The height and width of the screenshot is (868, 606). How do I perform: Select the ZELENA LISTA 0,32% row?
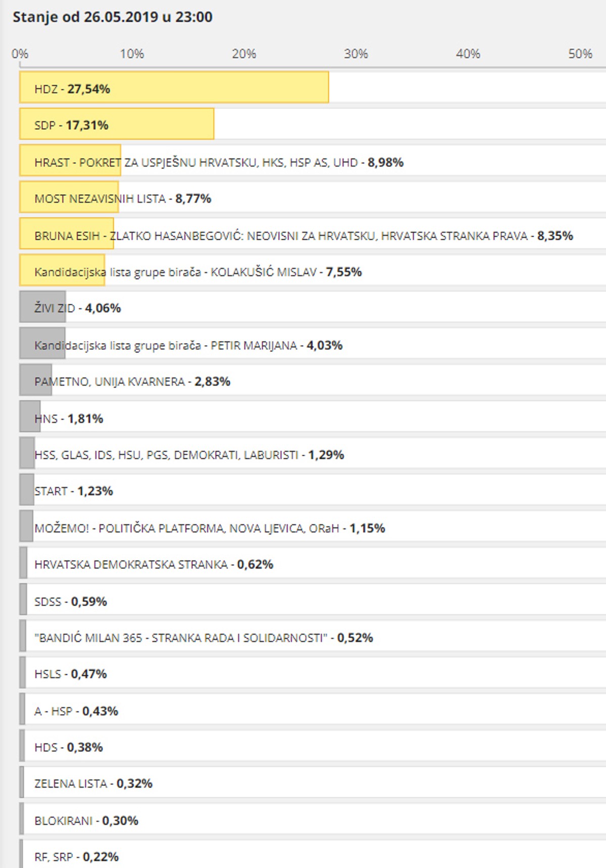click(93, 783)
